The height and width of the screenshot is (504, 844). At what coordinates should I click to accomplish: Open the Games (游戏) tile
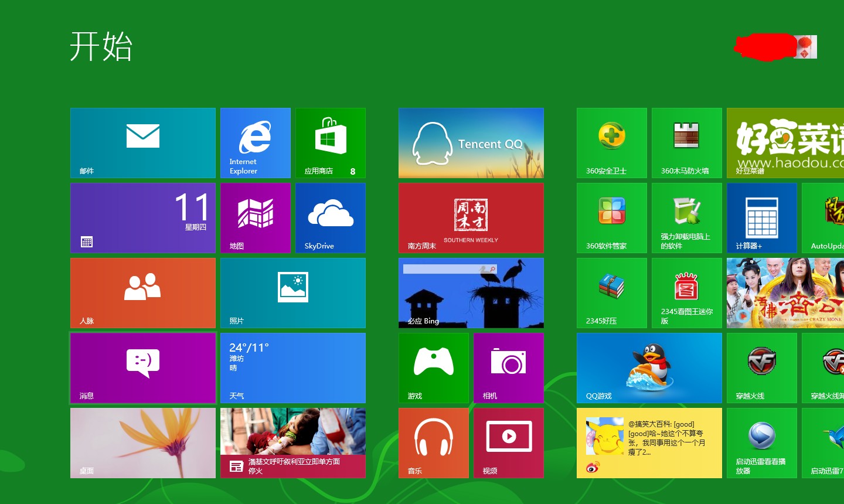point(434,368)
